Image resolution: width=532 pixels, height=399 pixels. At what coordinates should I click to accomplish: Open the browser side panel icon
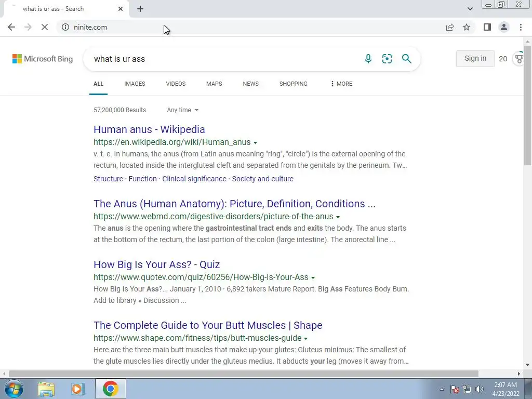(x=487, y=27)
